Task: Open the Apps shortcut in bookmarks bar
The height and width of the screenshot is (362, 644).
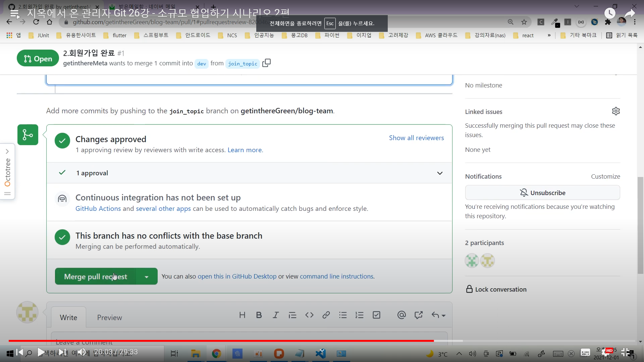Action: (14, 35)
